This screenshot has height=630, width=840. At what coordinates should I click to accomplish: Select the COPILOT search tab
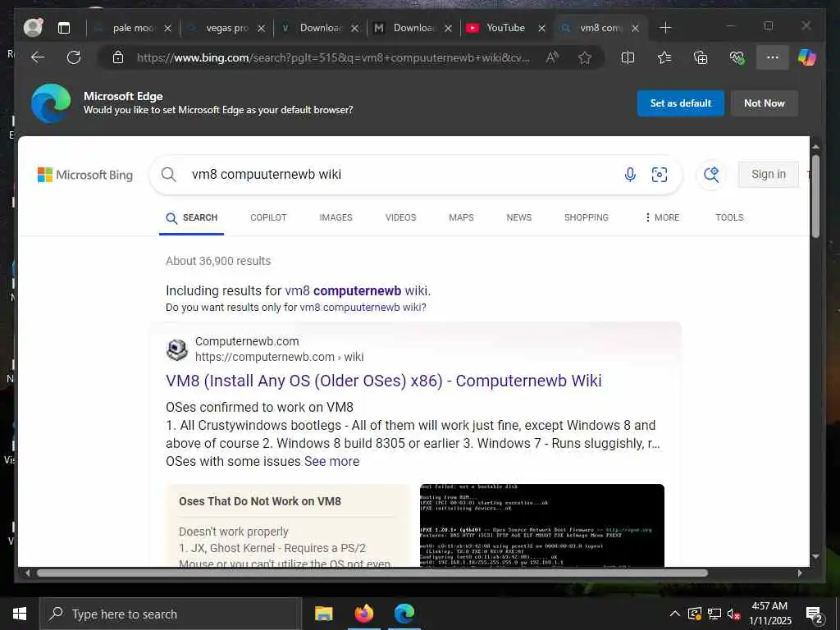click(x=268, y=217)
